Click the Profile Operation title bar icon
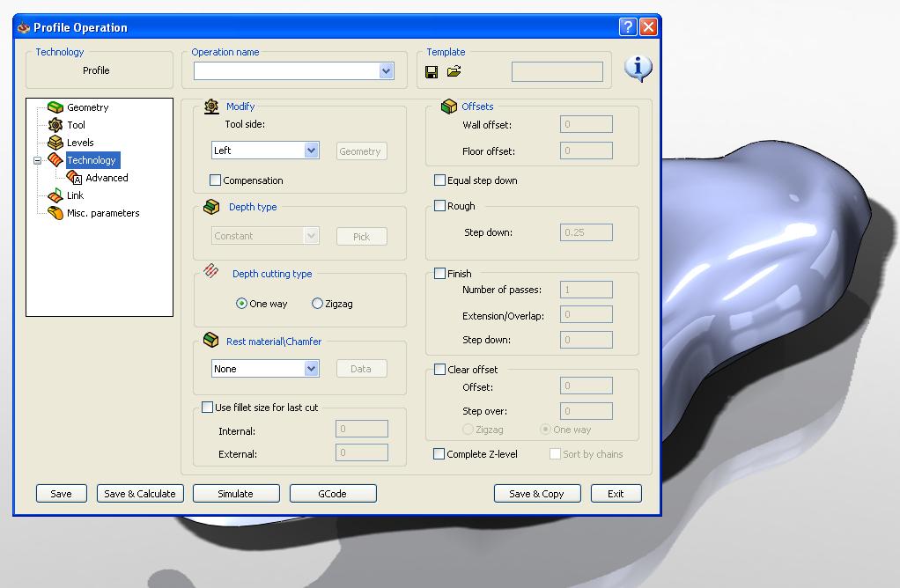Image resolution: width=900 pixels, height=588 pixels. click(x=24, y=27)
